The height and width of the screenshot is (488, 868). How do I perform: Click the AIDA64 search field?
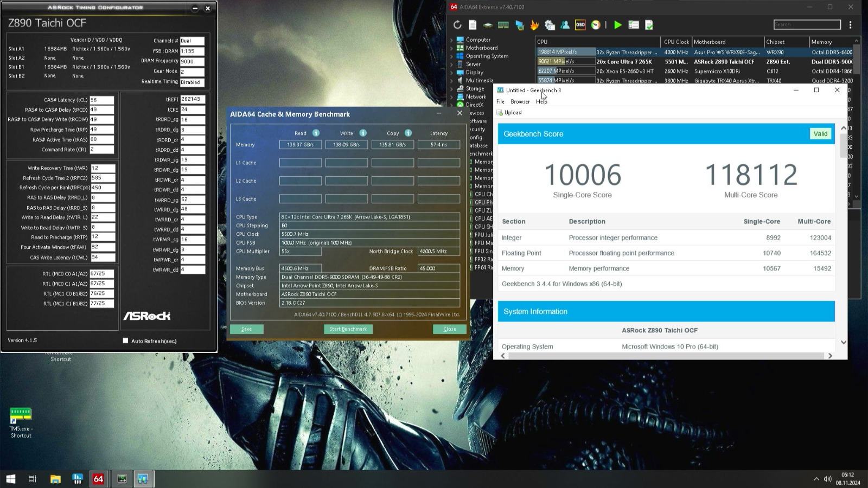[x=807, y=24]
